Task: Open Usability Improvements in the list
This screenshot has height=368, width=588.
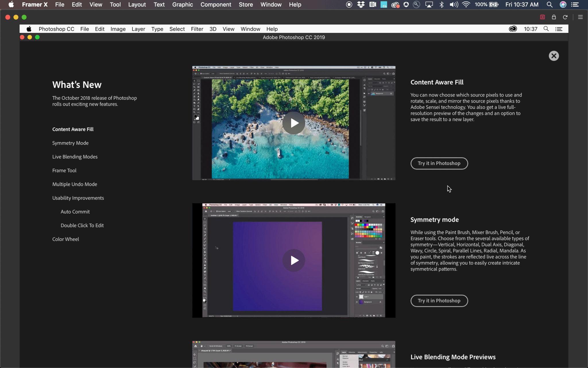Action: click(78, 198)
